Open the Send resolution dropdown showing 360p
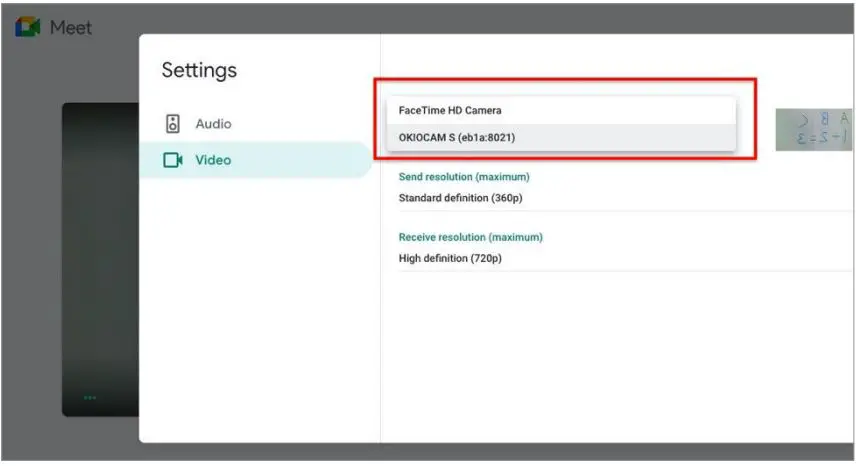856x466 pixels. coord(626,198)
